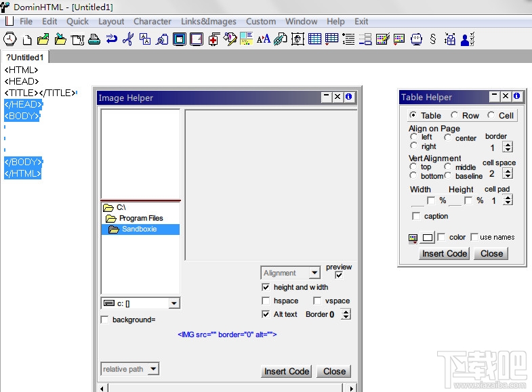Select the Table radio button
Screen dimensions: 532x392
tap(413, 115)
